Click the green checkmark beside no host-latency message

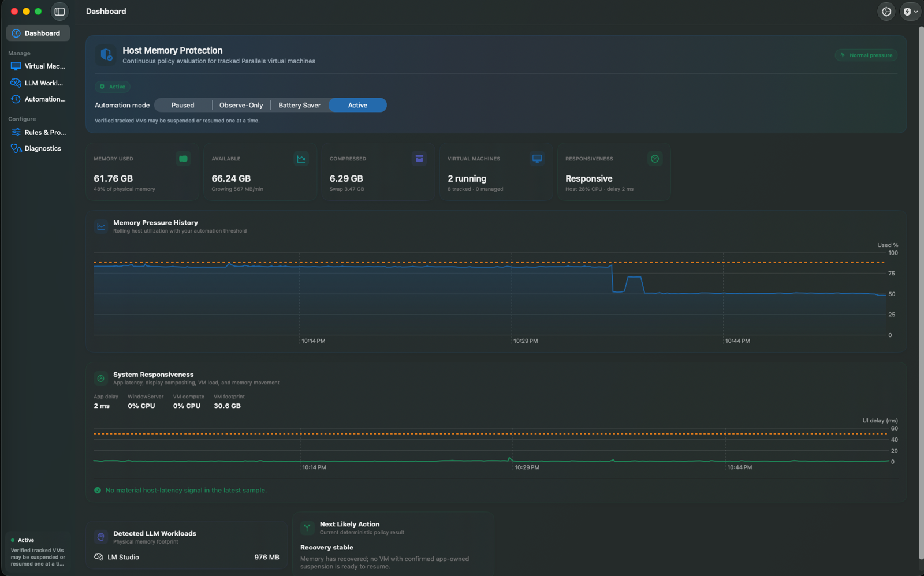[98, 491]
